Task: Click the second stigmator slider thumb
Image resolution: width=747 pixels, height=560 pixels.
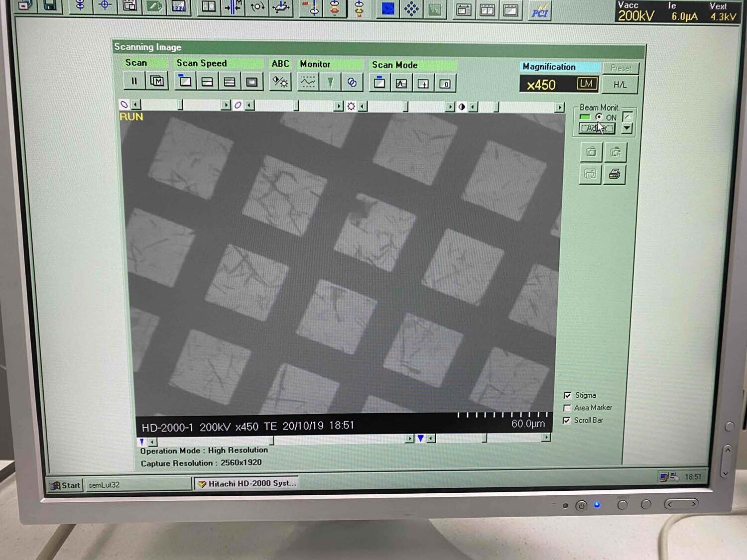Action: (x=296, y=106)
